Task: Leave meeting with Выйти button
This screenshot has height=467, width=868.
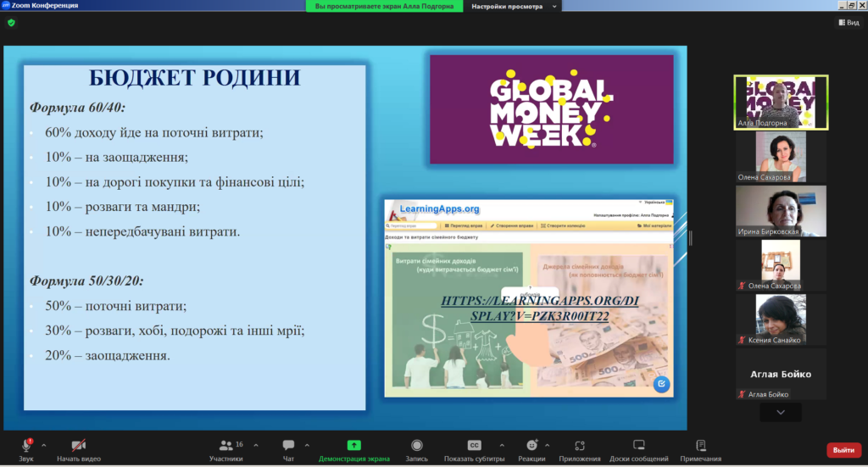Action: [x=843, y=450]
